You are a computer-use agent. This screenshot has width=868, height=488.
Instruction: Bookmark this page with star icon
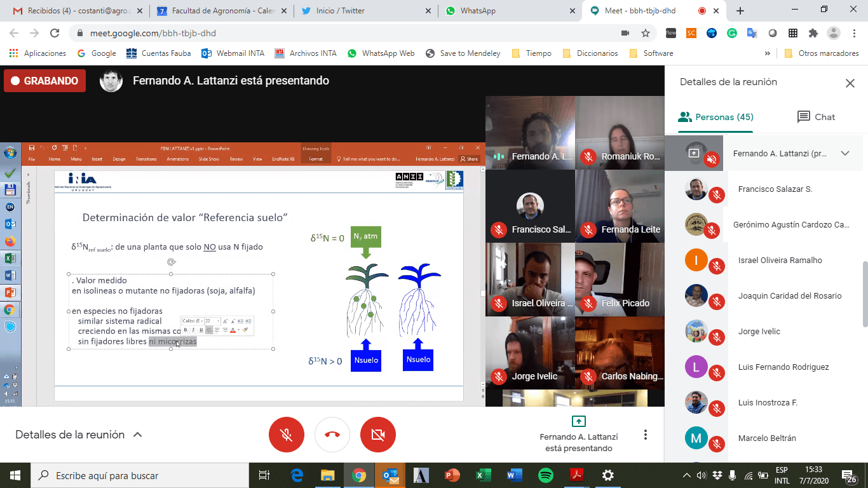tap(646, 33)
